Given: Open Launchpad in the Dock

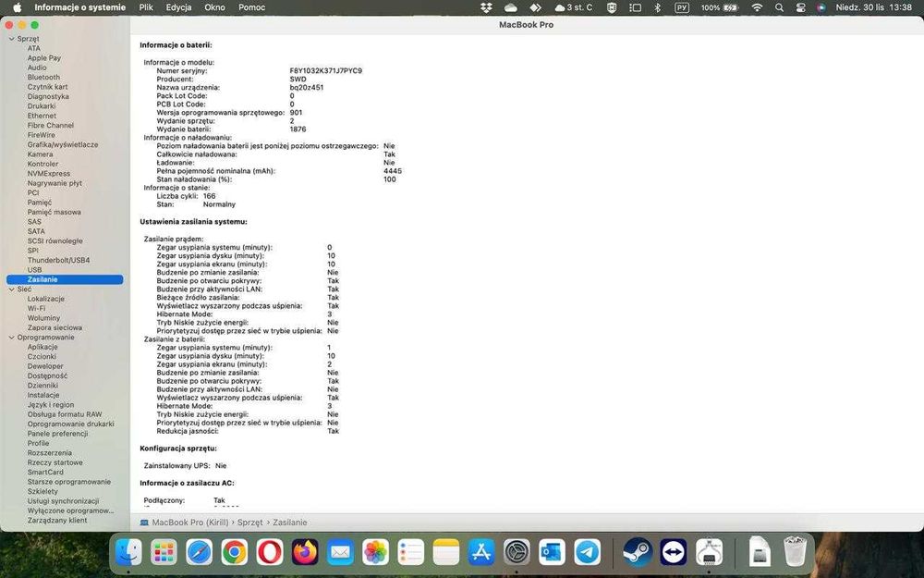Looking at the screenshot, I should point(164,553).
